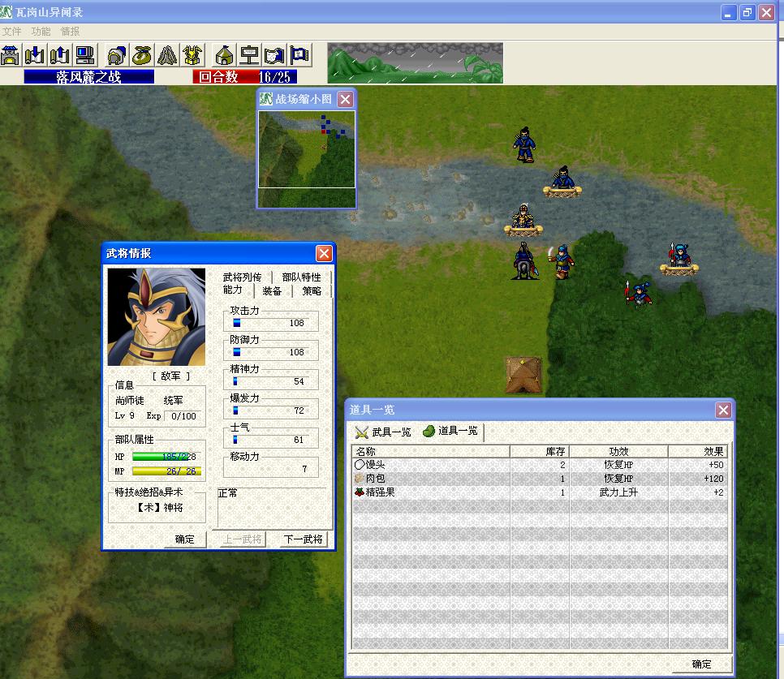Click the 武力上升 effect text

click(x=618, y=492)
